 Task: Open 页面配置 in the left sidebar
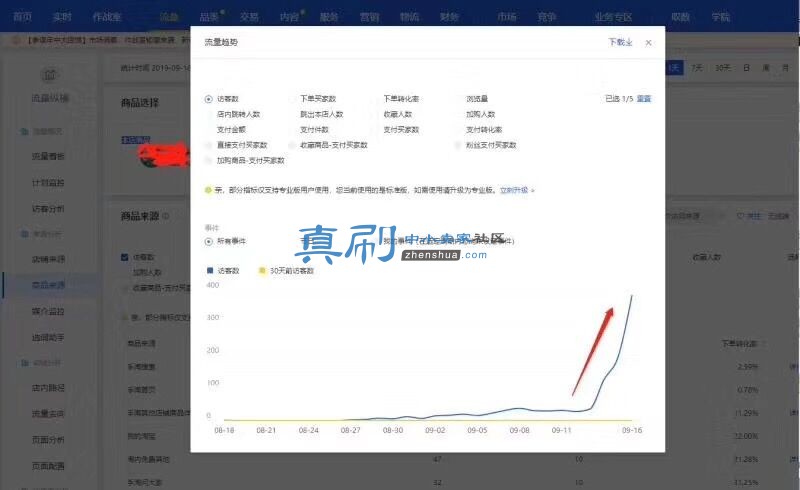(x=48, y=466)
